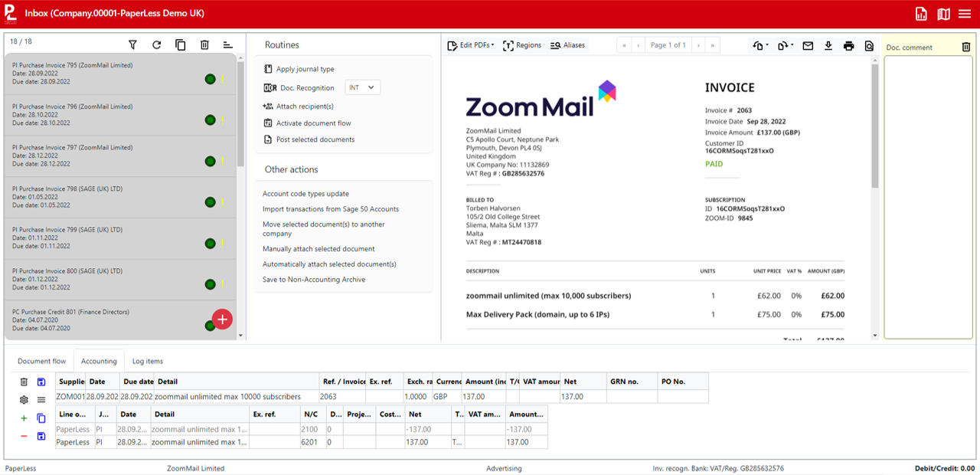Open the accounting line settings gear
This screenshot has width=980, height=475.
[24, 399]
